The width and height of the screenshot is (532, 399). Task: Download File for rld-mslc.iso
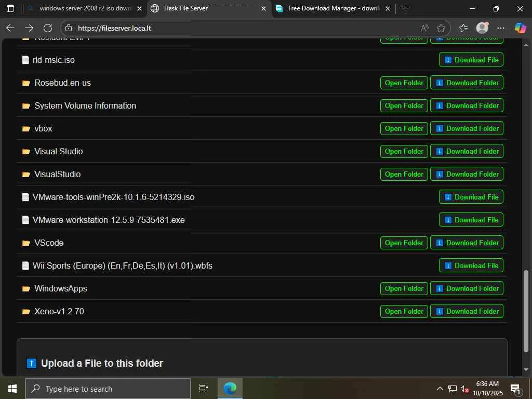471,60
